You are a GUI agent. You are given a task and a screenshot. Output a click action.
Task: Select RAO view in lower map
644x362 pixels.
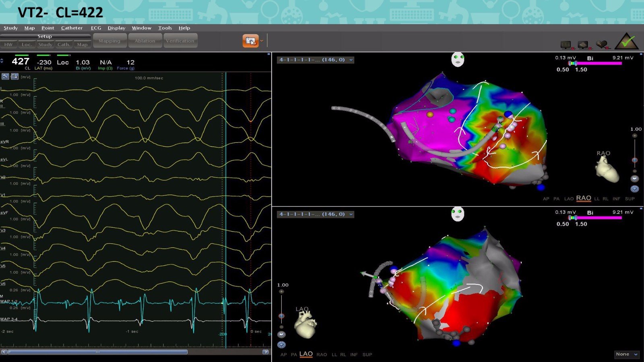[x=322, y=355]
